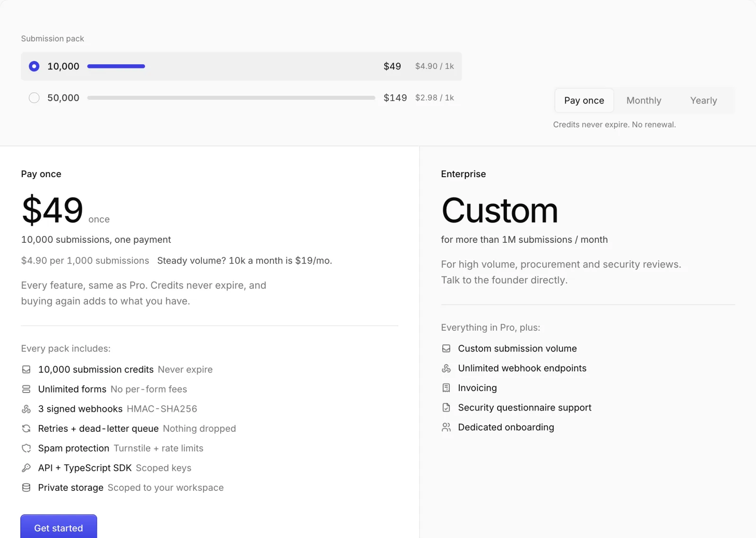This screenshot has height=538, width=756.
Task: Click the $2.98 / 1k rate label
Action: pos(435,98)
